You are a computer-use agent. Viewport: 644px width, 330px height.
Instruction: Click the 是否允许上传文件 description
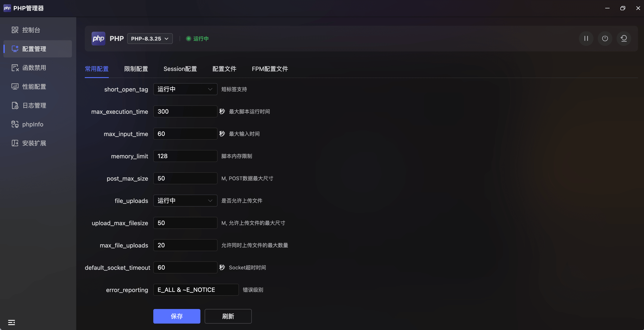[x=241, y=201]
